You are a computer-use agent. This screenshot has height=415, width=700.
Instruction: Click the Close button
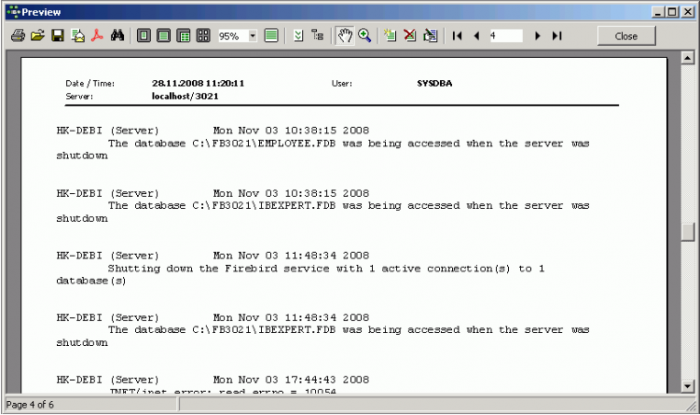[x=626, y=36]
